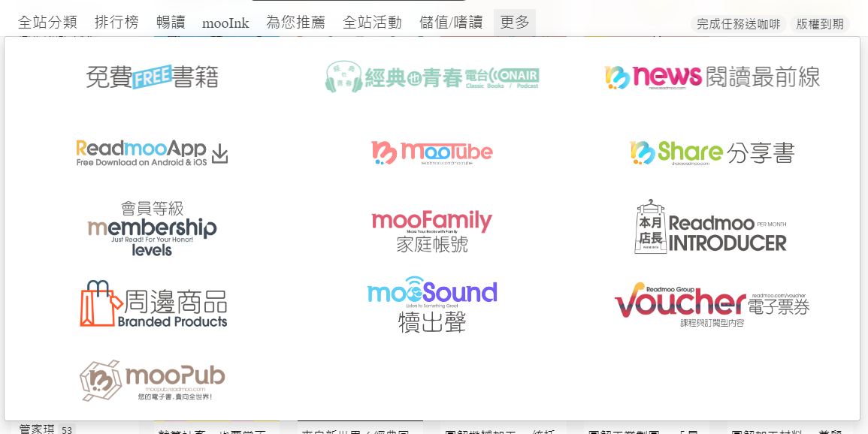Open 經典也青春電台 ONAIR podcast logo
The height and width of the screenshot is (434, 868).
[432, 77]
